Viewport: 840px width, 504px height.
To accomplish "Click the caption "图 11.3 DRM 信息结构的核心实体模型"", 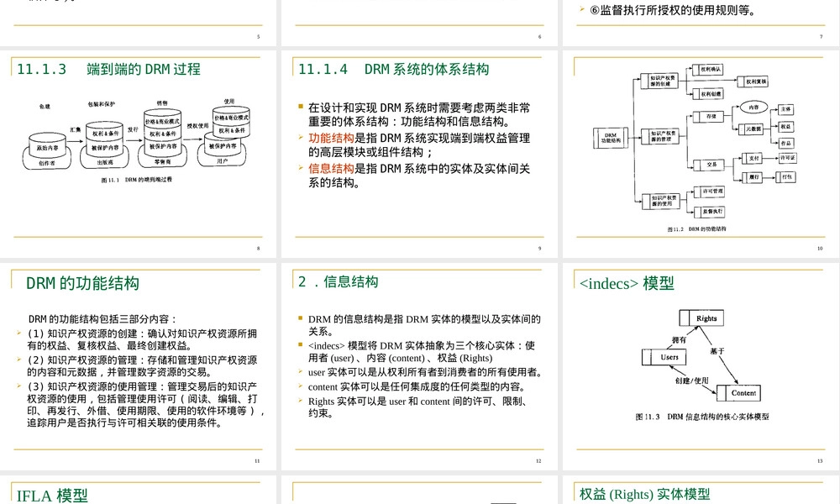I will (701, 417).
